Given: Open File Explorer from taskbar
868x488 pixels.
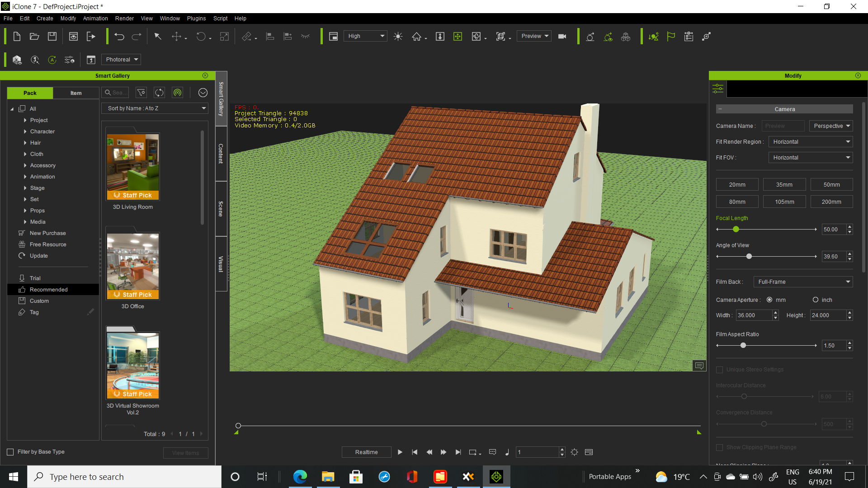Looking at the screenshot, I should 328,477.
